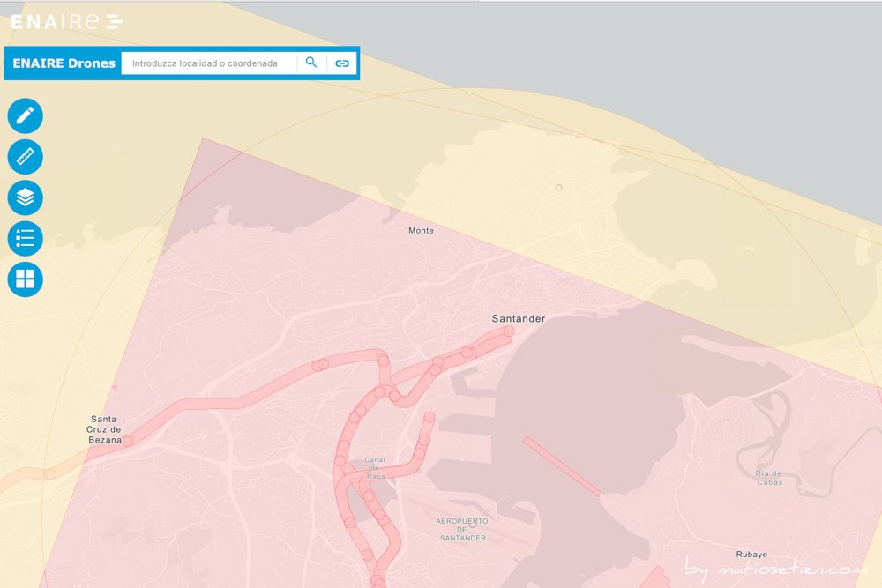Viewport: 882px width, 588px height.
Task: Click the share link icon
Action: click(x=344, y=63)
